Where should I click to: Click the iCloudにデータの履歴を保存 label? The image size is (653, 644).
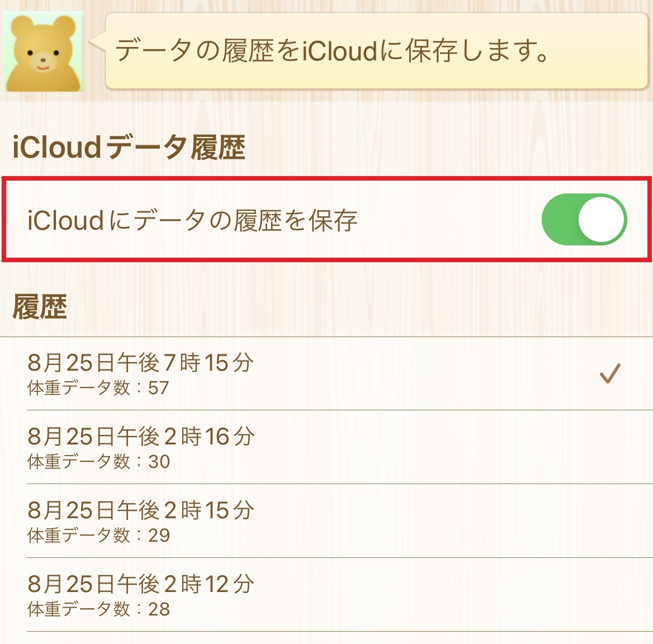pos(192,220)
